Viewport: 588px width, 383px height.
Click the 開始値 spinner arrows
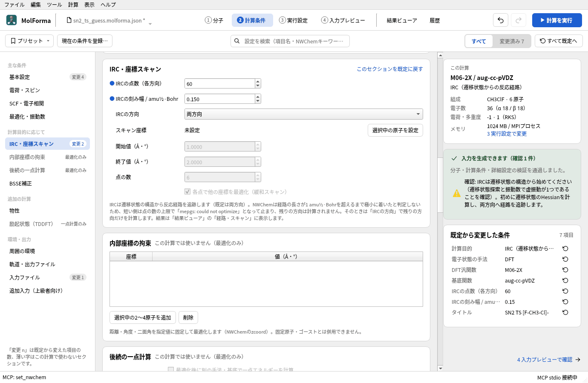click(258, 146)
